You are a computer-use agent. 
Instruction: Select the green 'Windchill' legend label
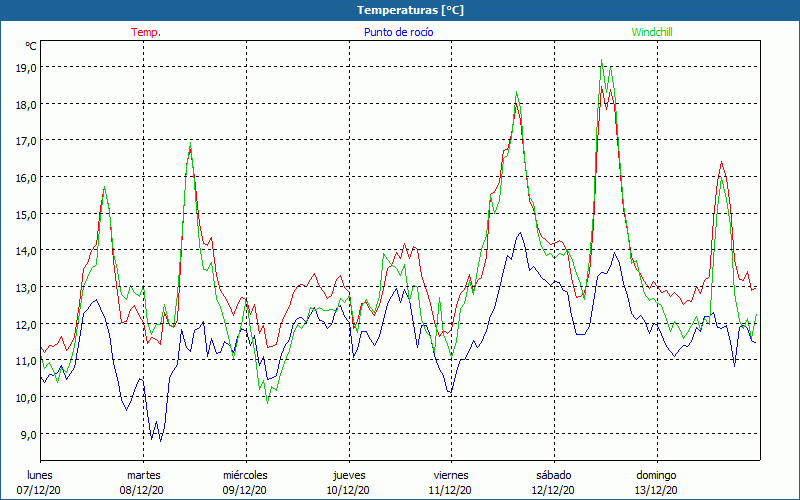652,32
